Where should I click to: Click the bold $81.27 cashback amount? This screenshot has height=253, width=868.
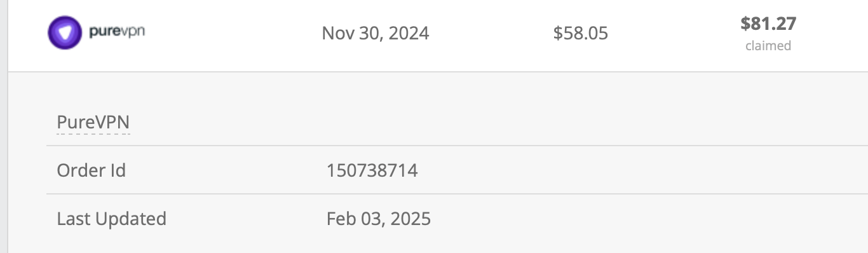(768, 24)
